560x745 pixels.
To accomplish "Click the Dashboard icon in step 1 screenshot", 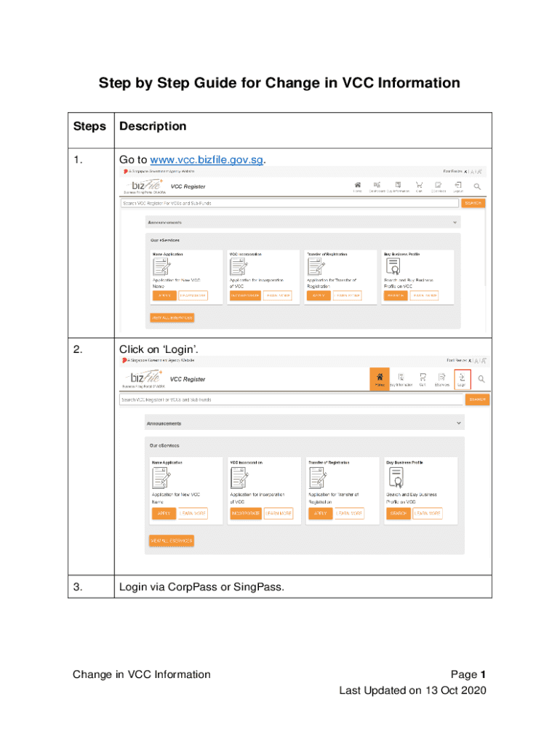I will click(x=377, y=186).
